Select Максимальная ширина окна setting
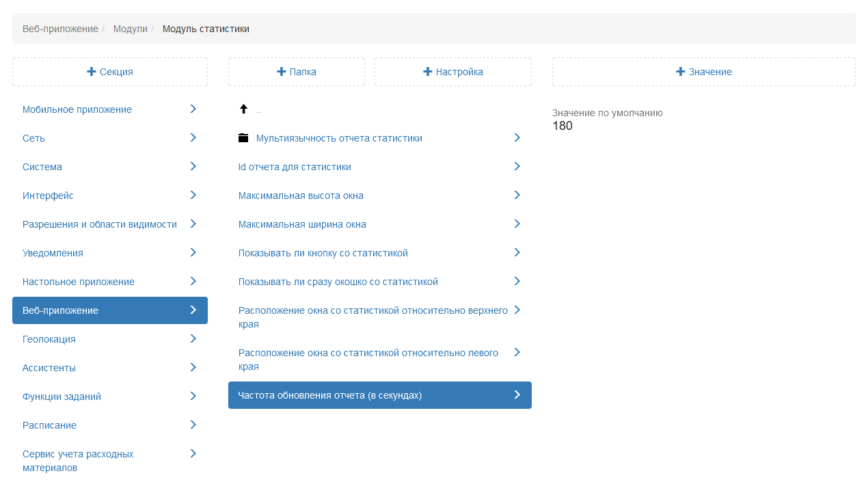The height and width of the screenshot is (495, 868). pyautogui.click(x=302, y=224)
